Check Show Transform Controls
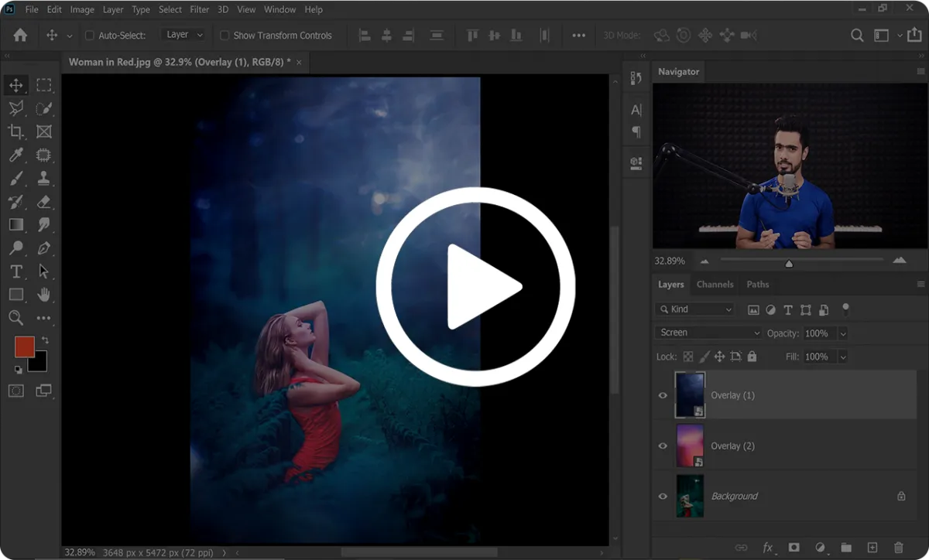This screenshot has width=929, height=560. tap(225, 36)
